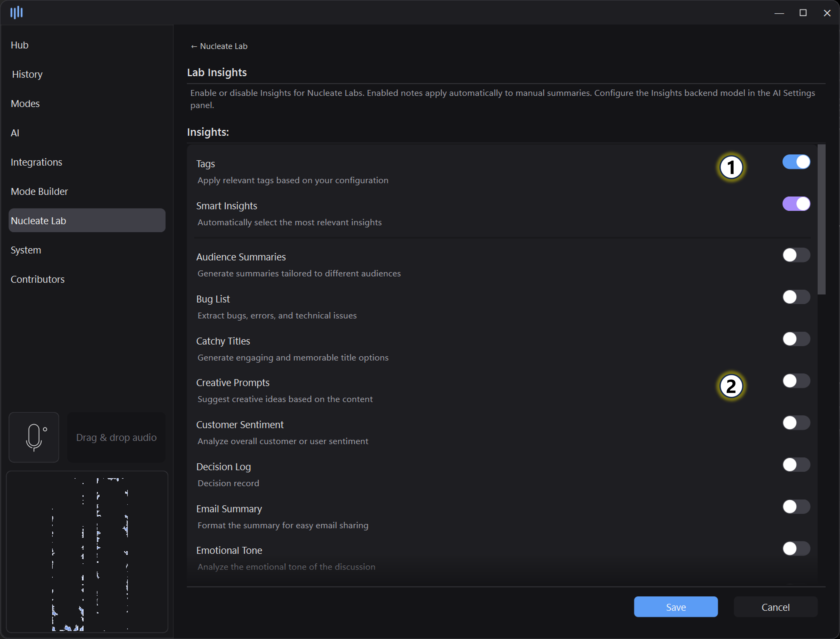This screenshot has width=840, height=639.
Task: Click 'Emotional Tone' row title
Action: (229, 550)
